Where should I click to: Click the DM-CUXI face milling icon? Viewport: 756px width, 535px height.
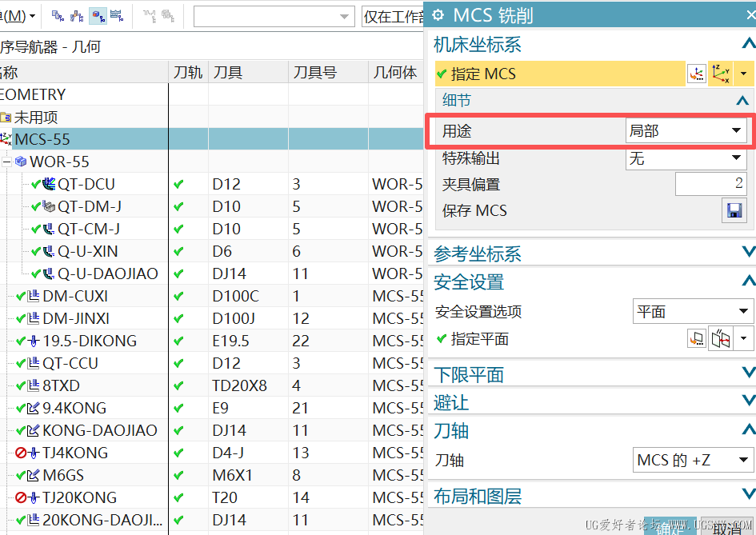click(34, 296)
